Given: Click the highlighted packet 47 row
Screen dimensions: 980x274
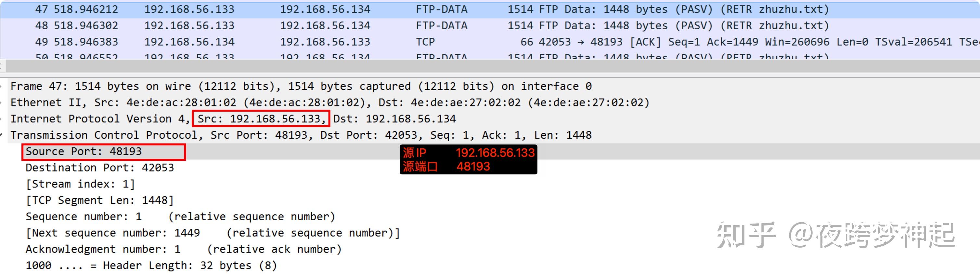Looking at the screenshot, I should tap(266, 9).
